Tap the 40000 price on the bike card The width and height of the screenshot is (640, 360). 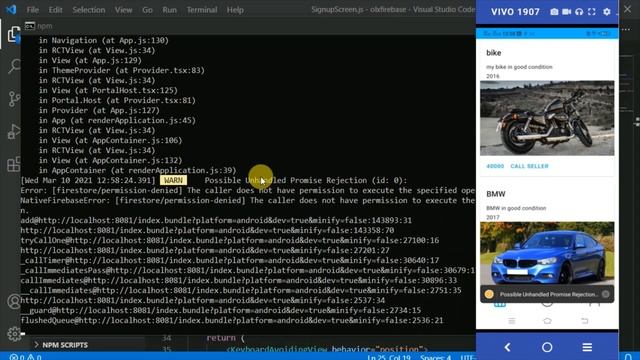pyautogui.click(x=495, y=166)
